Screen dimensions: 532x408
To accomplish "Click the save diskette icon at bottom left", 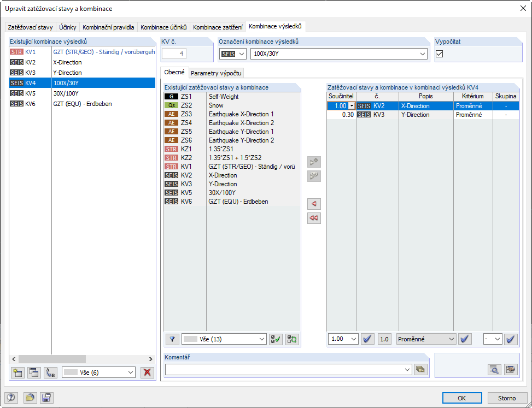I will click(x=46, y=398).
